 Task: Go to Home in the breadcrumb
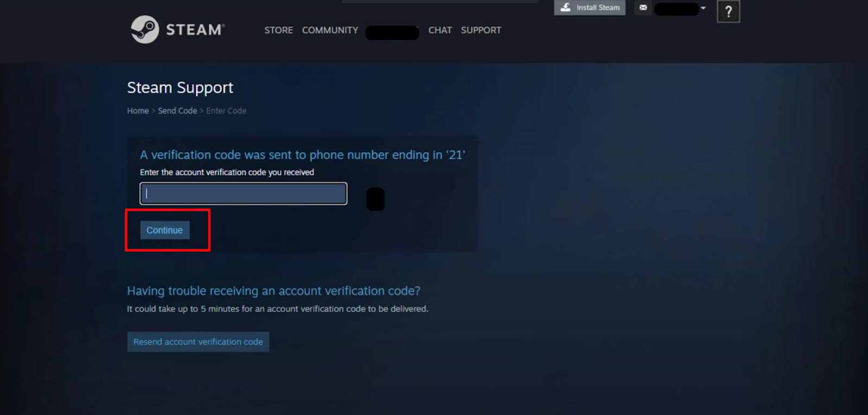138,111
